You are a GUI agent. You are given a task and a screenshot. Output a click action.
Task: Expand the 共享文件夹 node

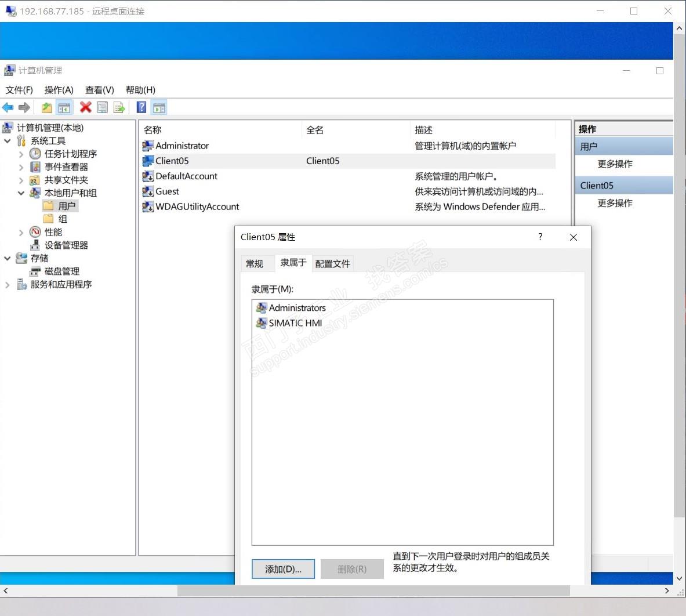click(x=21, y=180)
